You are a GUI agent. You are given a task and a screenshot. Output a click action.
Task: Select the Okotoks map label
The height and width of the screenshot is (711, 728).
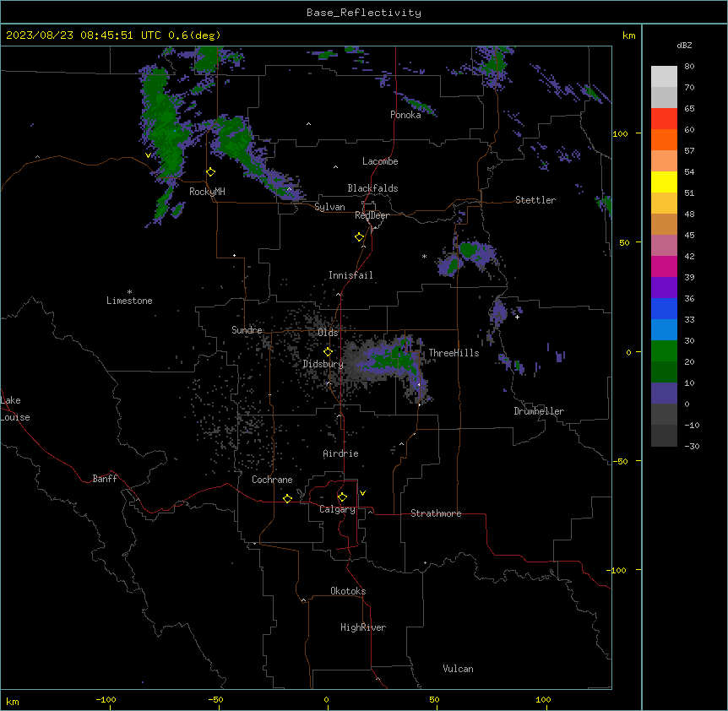[x=348, y=591]
